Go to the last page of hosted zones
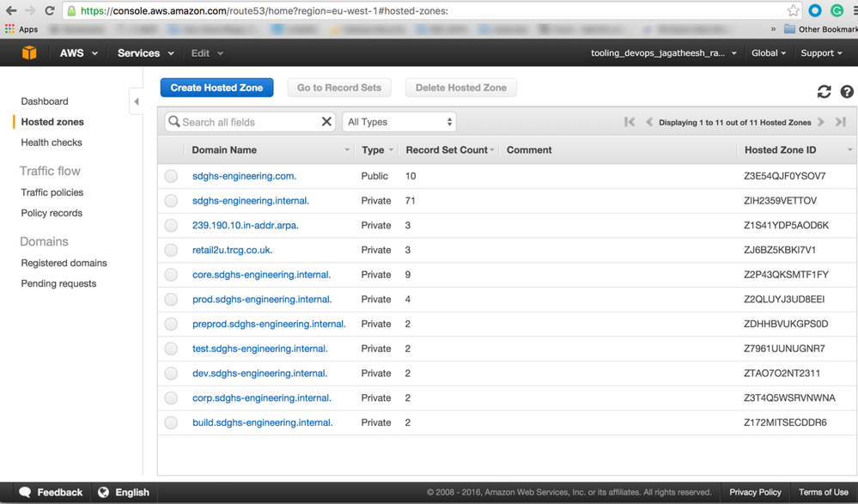Image resolution: width=858 pixels, height=504 pixels. [841, 122]
